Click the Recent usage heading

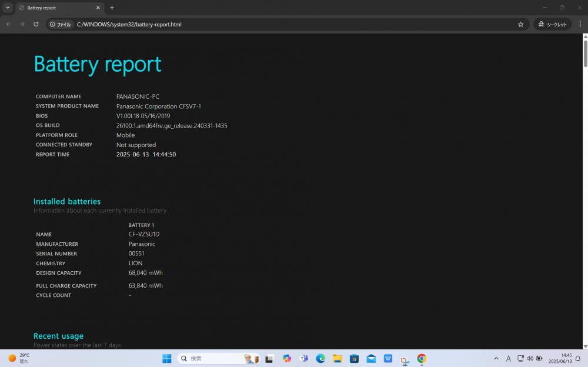(58, 336)
